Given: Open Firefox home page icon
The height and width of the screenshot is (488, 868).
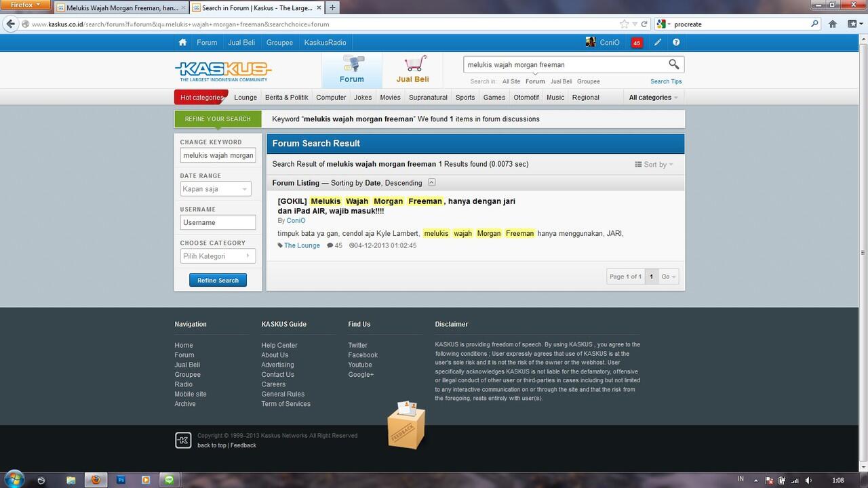Looking at the screenshot, I should click(833, 24).
